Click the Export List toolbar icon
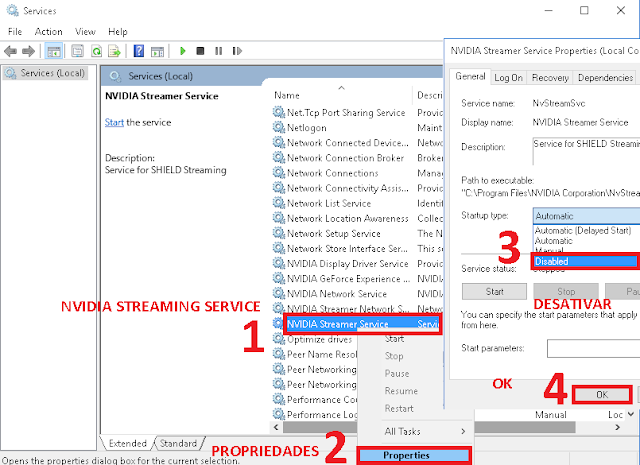This screenshot has height=465, width=640. [x=115, y=51]
